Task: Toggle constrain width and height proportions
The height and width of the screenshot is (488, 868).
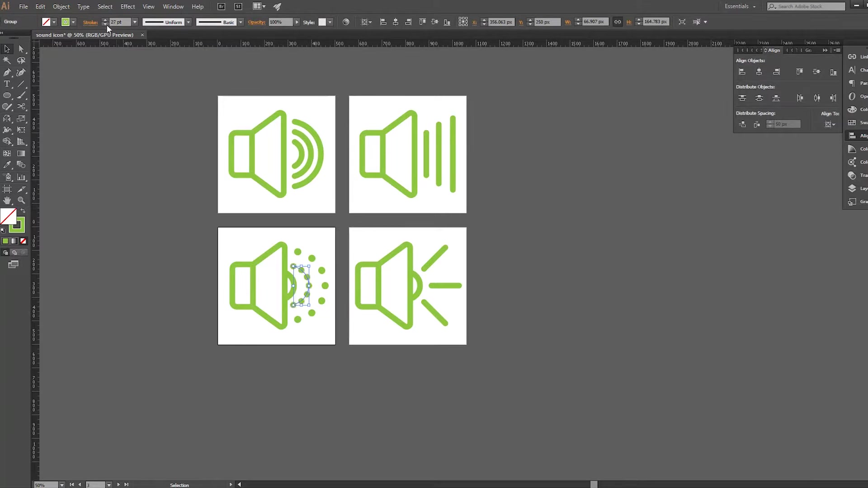Action: [618, 22]
